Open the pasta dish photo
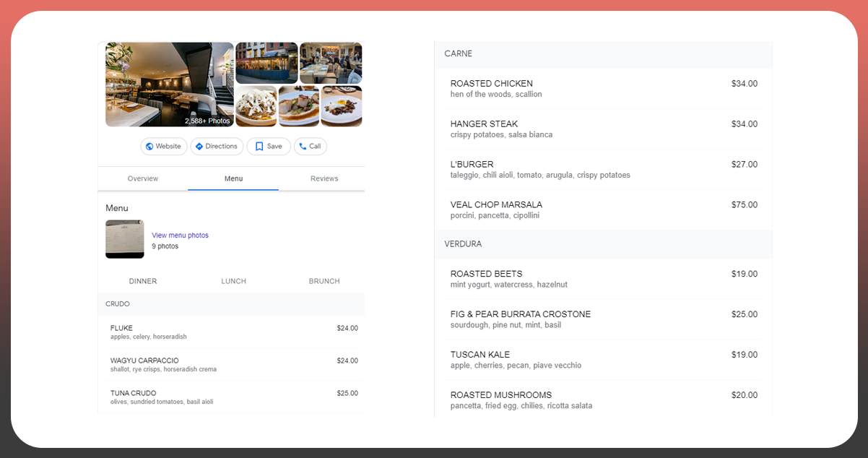This screenshot has width=868, height=458. click(256, 106)
